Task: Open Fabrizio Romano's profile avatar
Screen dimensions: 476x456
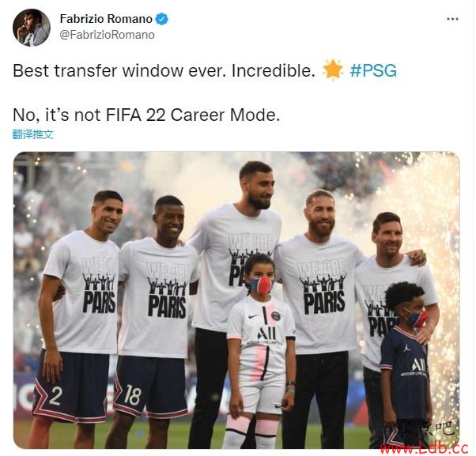Action: 32,28
